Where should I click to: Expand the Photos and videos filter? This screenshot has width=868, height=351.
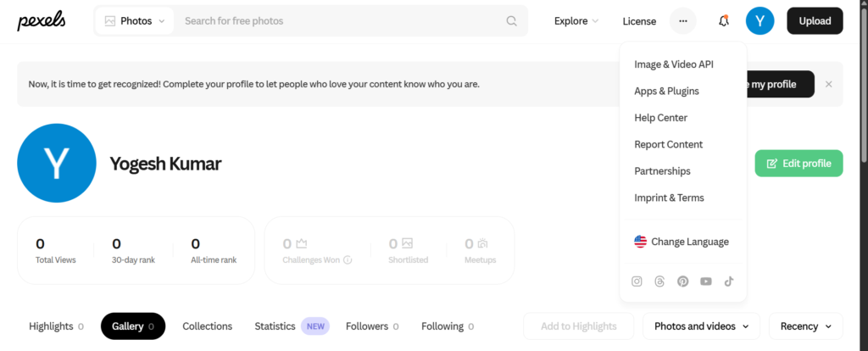[702, 326]
